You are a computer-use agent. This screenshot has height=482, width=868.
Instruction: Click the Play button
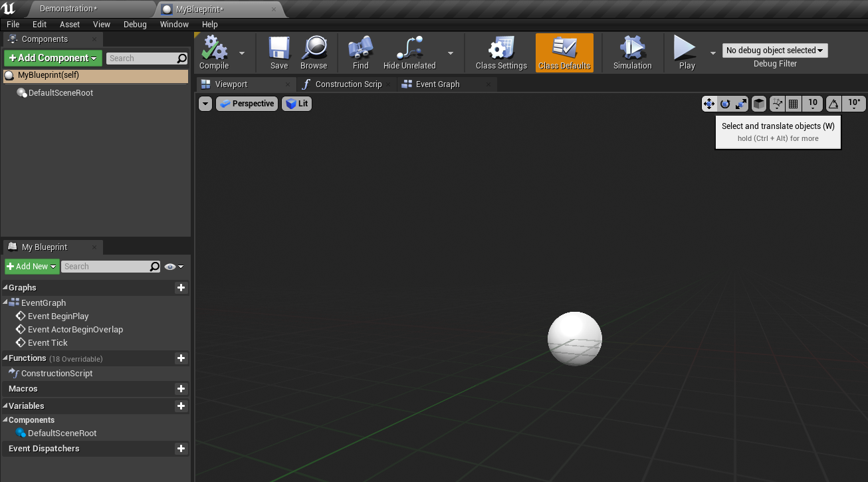click(687, 53)
